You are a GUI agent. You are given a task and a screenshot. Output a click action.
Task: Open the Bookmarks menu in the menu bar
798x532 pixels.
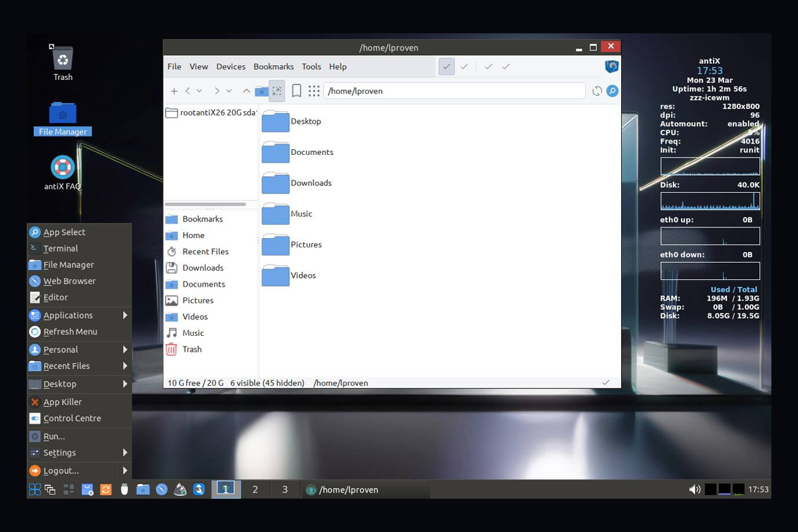pos(273,66)
